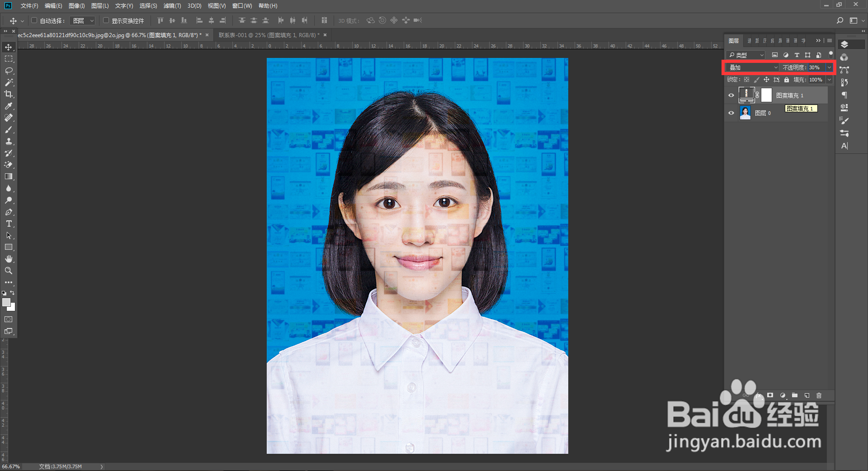Select the Lasso tool
The width and height of the screenshot is (868, 471).
pos(9,71)
